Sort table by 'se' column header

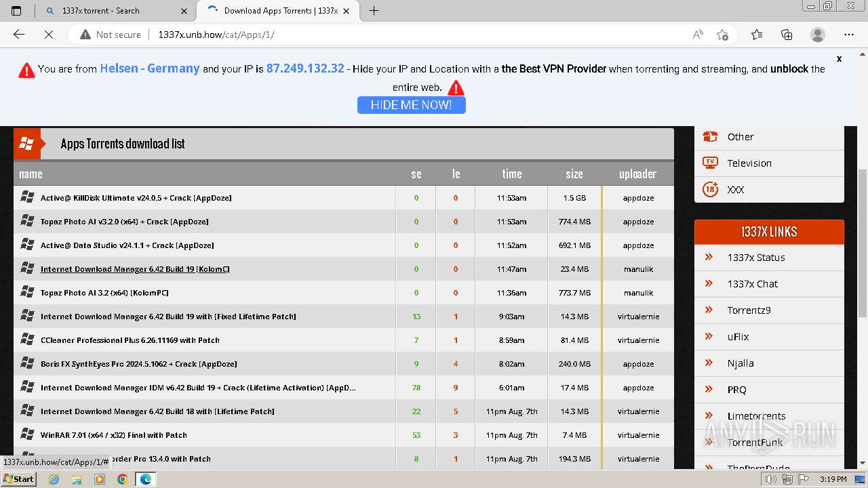416,174
